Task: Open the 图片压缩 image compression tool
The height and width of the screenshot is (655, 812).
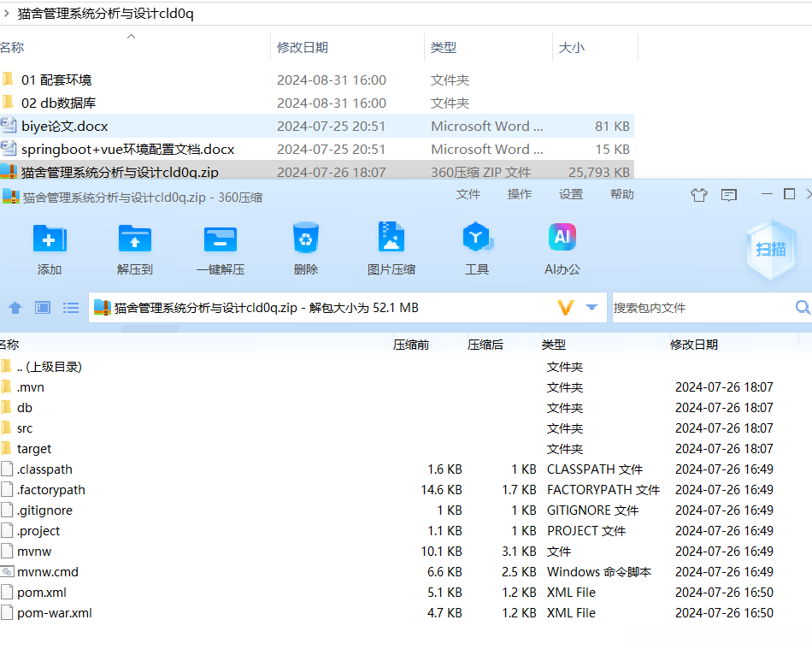Action: 391,237
